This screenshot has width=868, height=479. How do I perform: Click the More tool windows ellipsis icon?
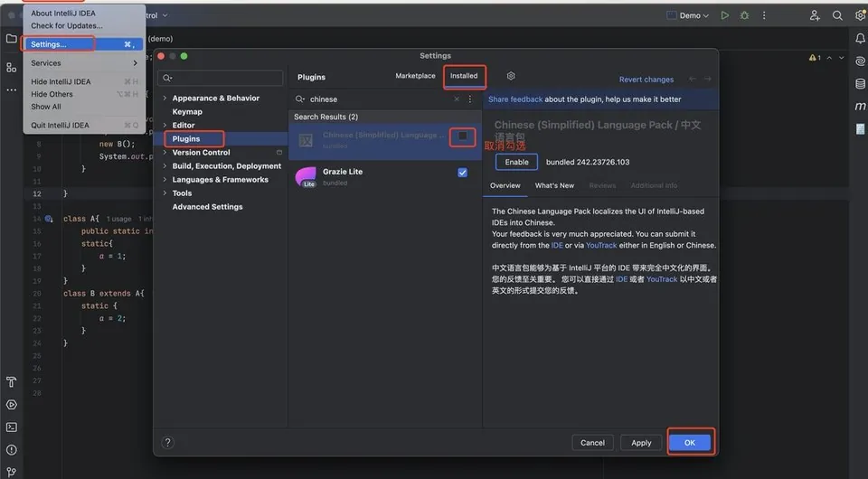11,89
